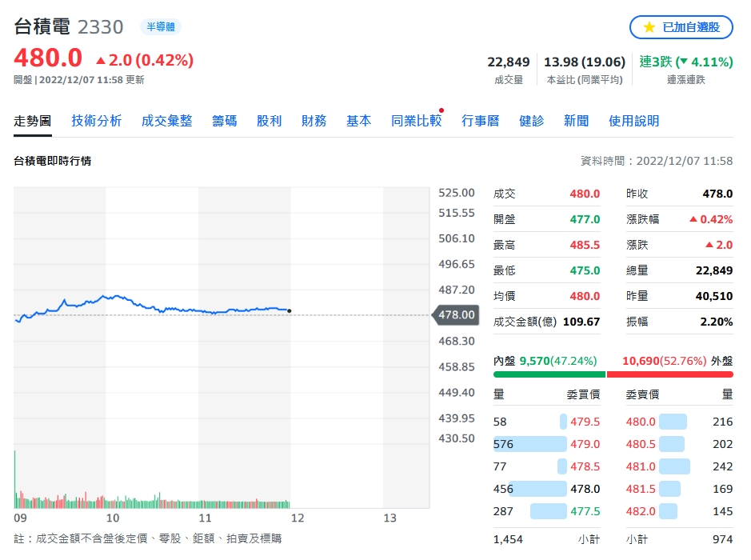
Task: Click the 本益比 value 13.98 (19.06)
Action: pos(585,62)
